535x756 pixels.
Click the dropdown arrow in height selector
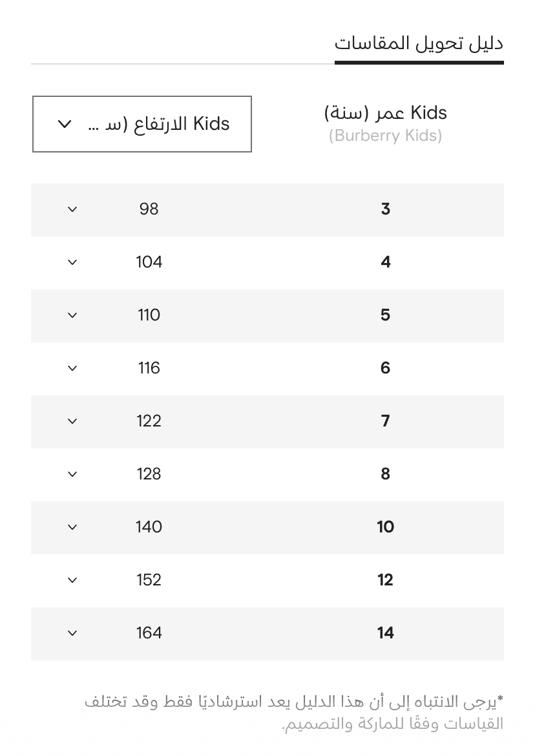[x=65, y=125]
